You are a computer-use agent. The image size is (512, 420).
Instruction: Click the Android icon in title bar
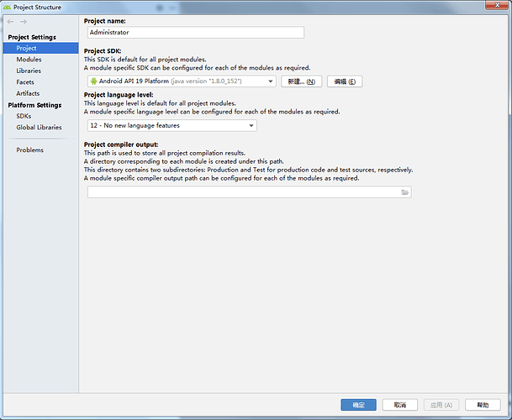(7, 7)
